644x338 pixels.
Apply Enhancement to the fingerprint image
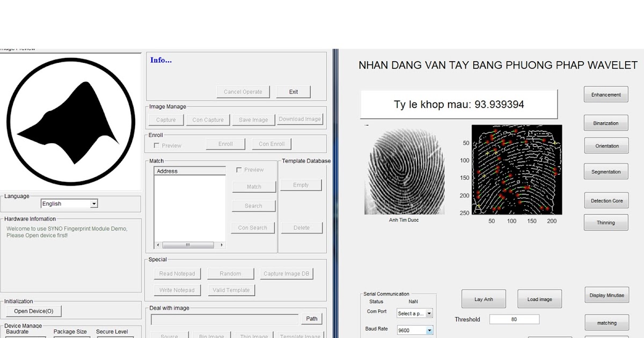click(605, 94)
